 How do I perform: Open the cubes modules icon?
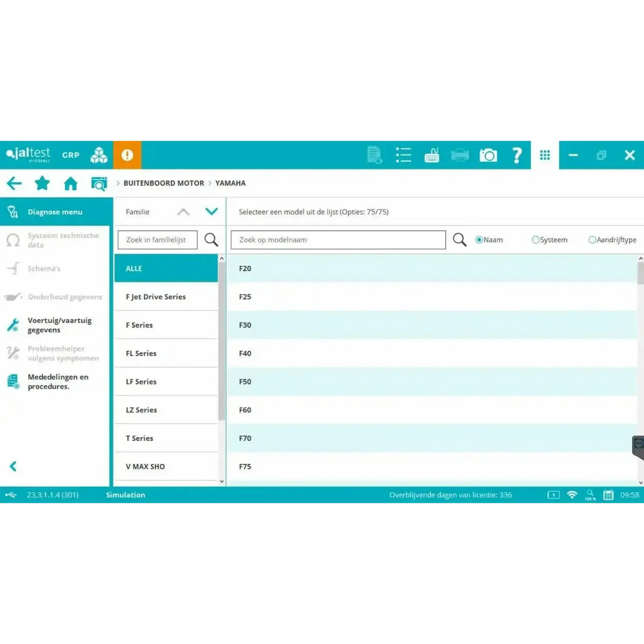(99, 155)
